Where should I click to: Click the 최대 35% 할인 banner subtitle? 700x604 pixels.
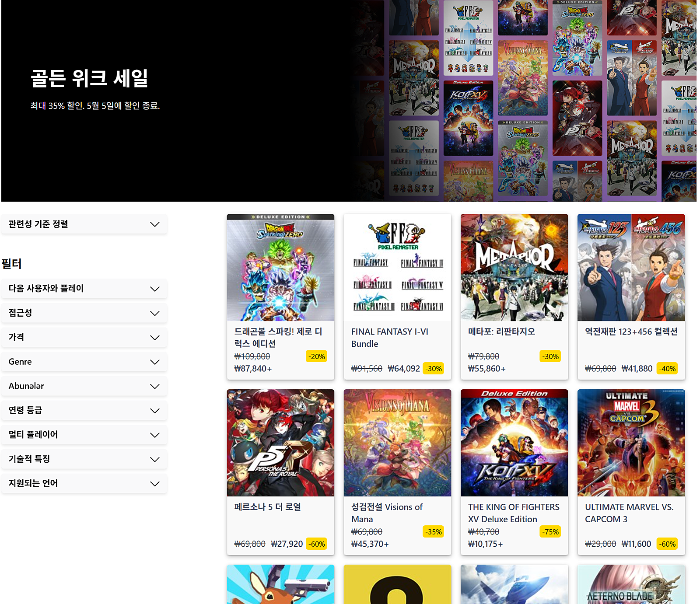95,106
